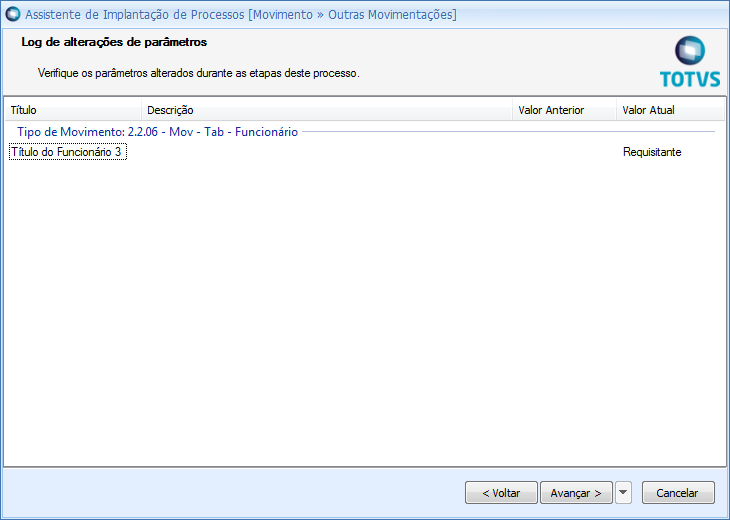This screenshot has height=520, width=730.
Task: Click the Valor Atual column header
Action: [x=670, y=110]
